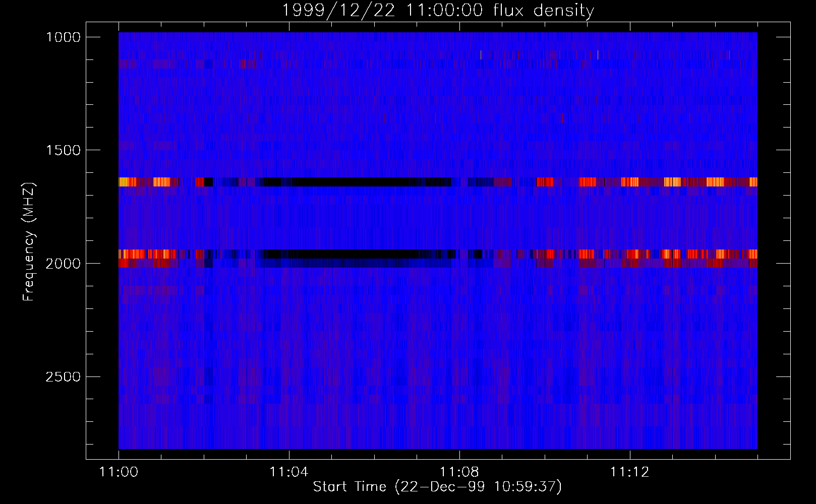
Task: Click the '11:00' time axis label
Action: pyautogui.click(x=119, y=472)
